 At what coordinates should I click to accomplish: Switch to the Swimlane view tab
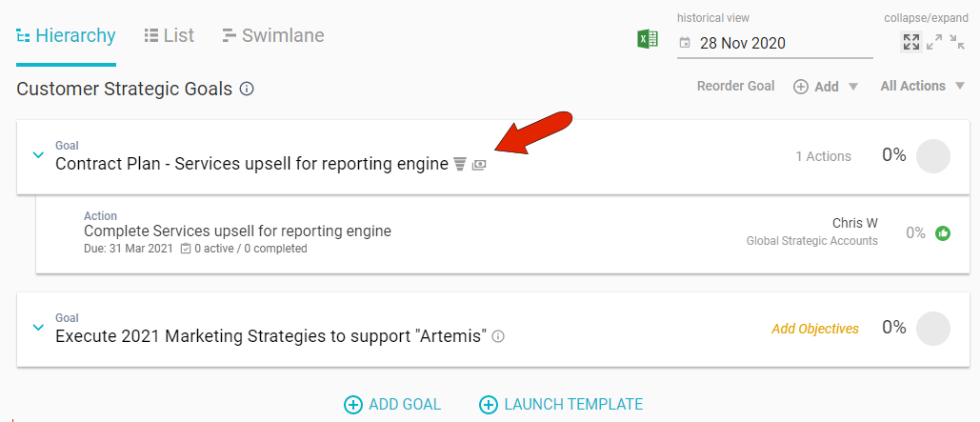[x=272, y=36]
